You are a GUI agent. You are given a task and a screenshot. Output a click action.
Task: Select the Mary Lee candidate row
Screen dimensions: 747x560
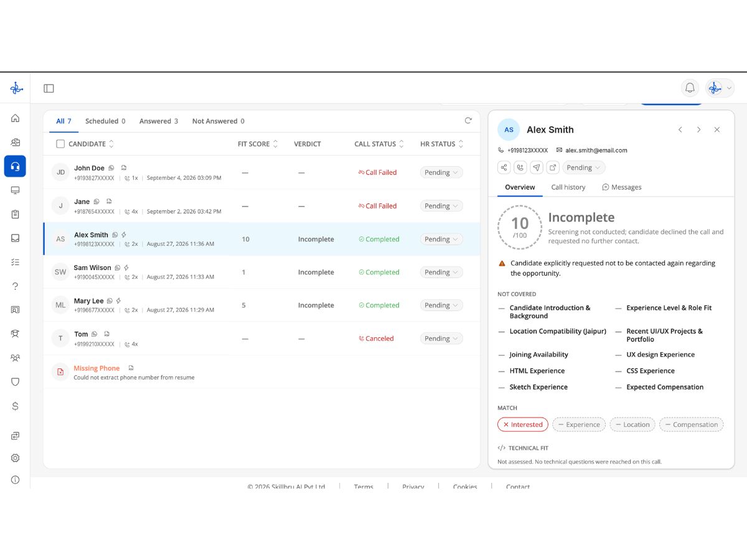[261, 306]
